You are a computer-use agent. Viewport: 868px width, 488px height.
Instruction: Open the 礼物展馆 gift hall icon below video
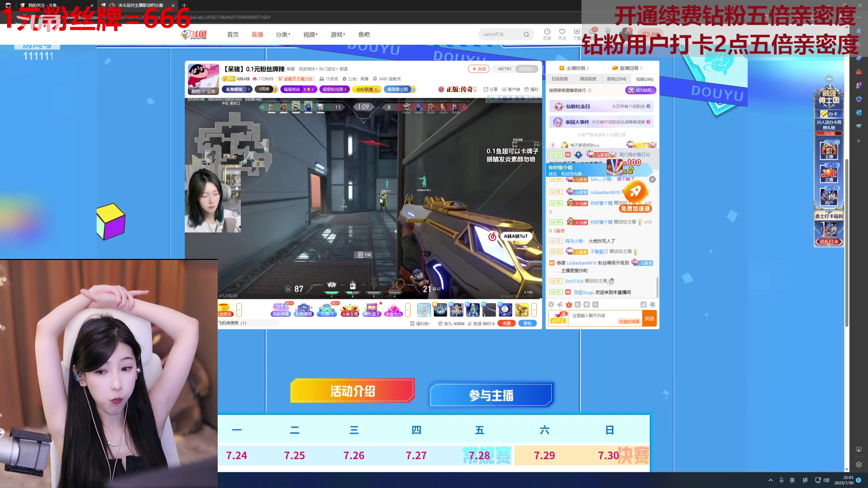pyautogui.click(x=303, y=309)
